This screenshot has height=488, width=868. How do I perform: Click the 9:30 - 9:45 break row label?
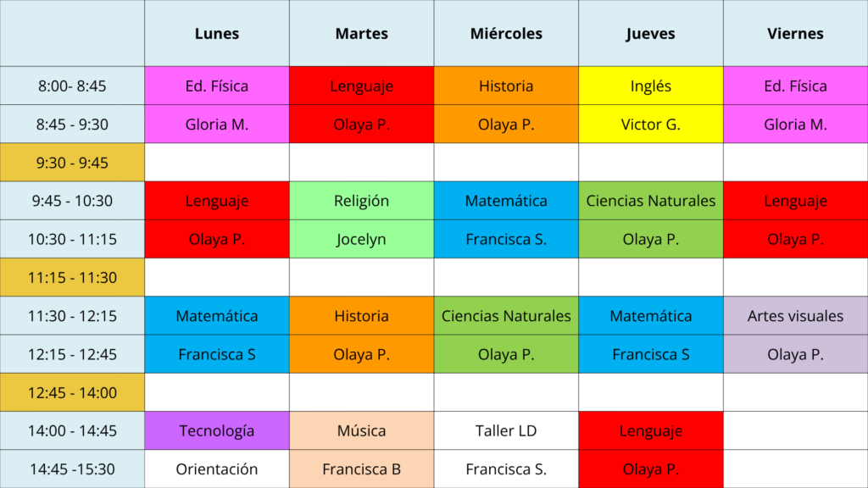click(x=72, y=163)
